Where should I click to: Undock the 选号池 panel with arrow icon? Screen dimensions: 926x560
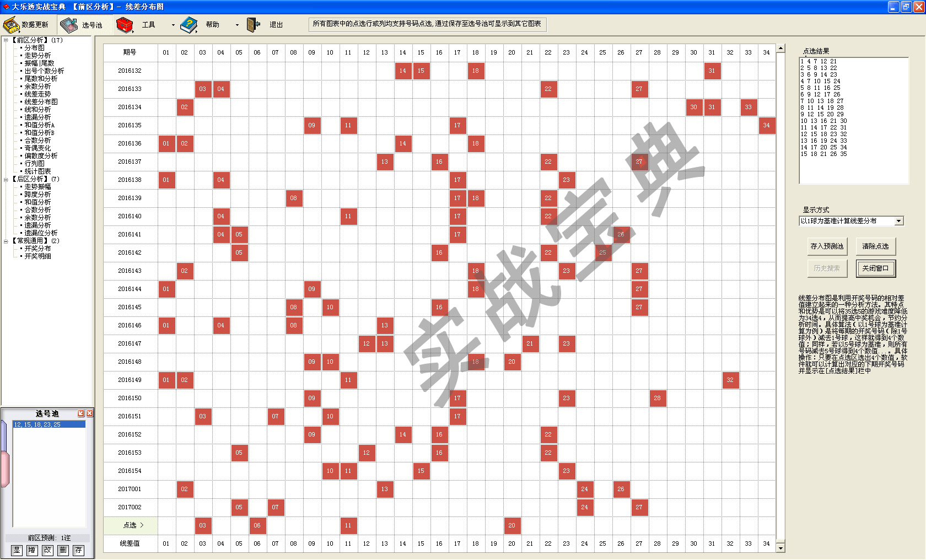[81, 413]
